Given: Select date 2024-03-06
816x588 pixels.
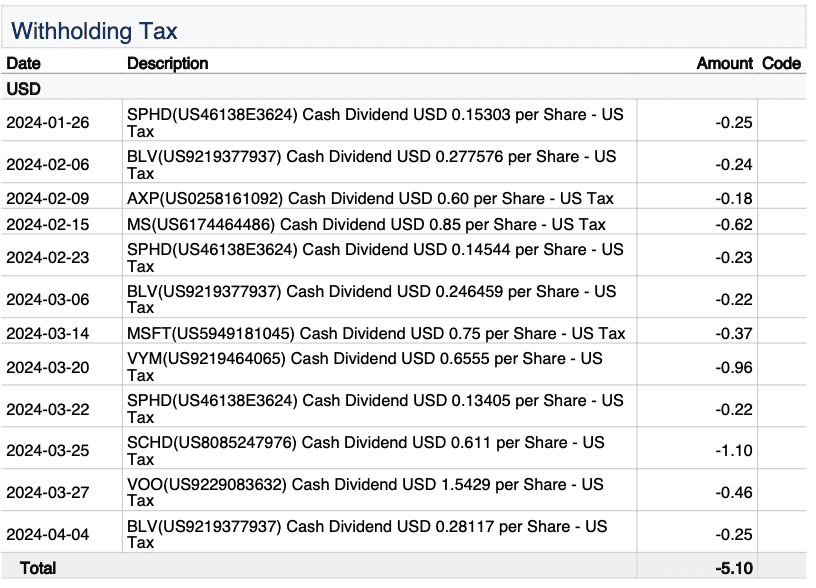Looking at the screenshot, I should pos(48,299).
